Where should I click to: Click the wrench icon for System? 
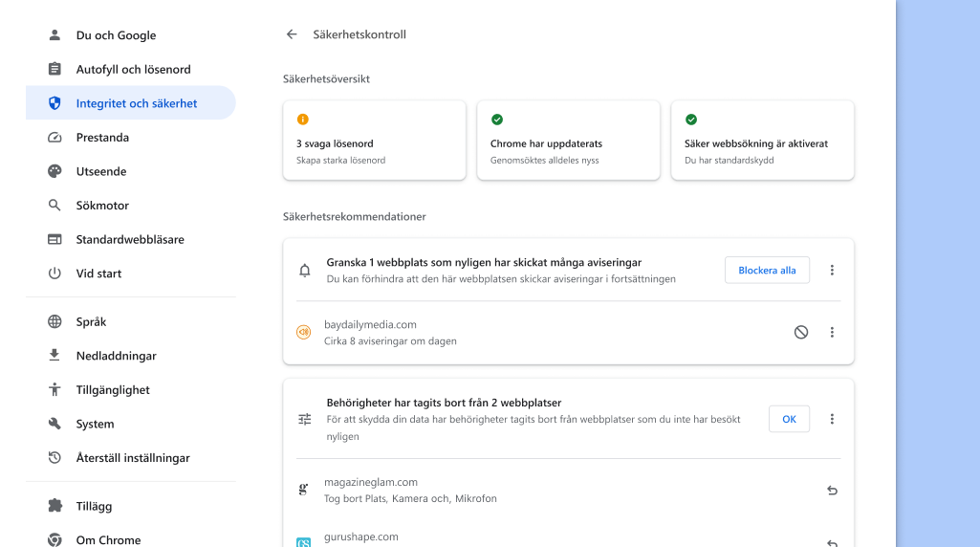pos(55,424)
